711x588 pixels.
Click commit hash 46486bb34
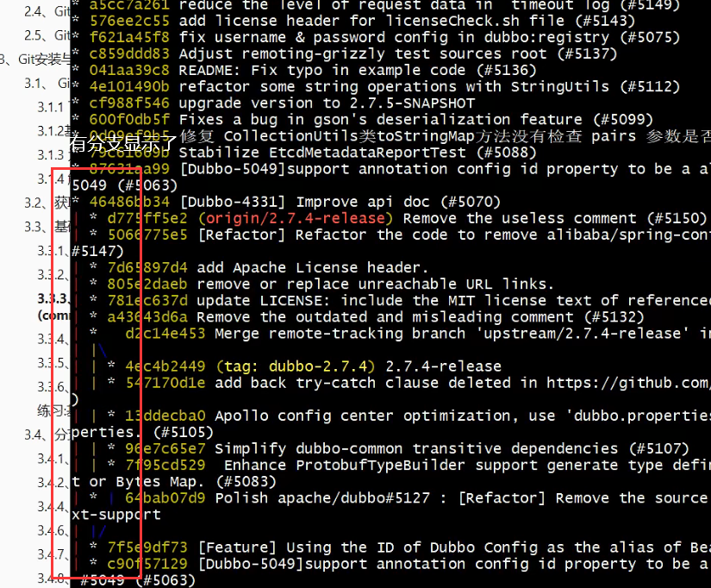[129, 202]
